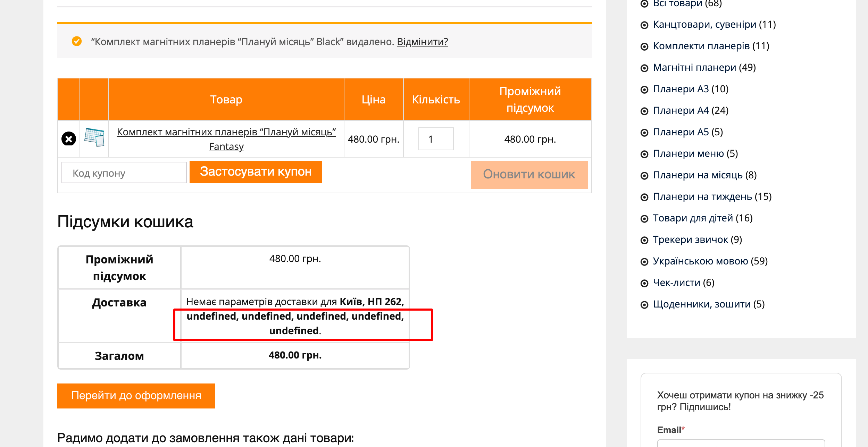Open Комплект магнітних планерів Fantasy product link
Screen dimensions: 868x447
(x=226, y=139)
